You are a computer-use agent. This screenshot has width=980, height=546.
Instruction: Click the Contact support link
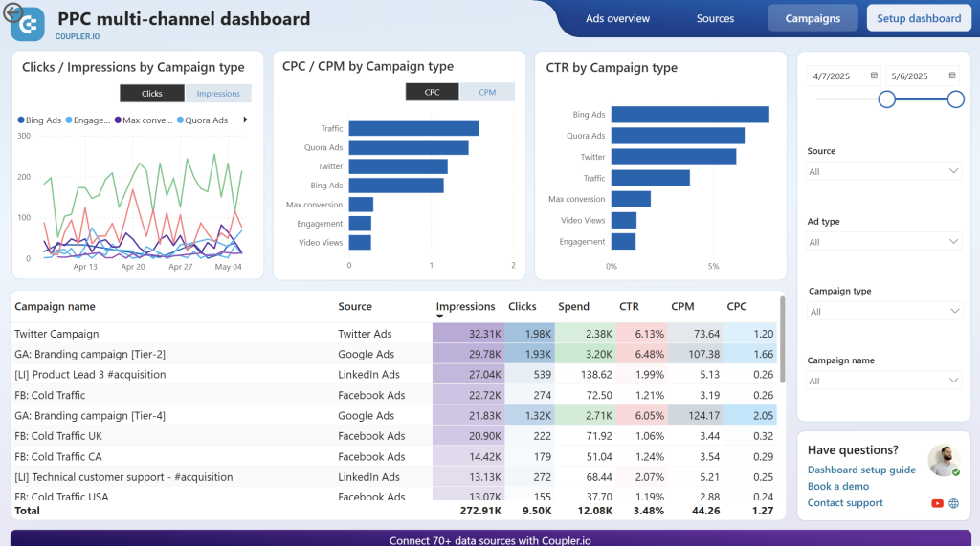(845, 503)
